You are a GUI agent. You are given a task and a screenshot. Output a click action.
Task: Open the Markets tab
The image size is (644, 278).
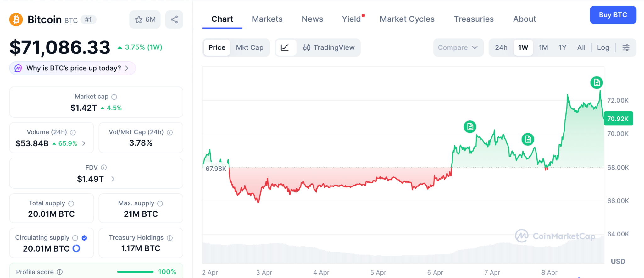(267, 19)
